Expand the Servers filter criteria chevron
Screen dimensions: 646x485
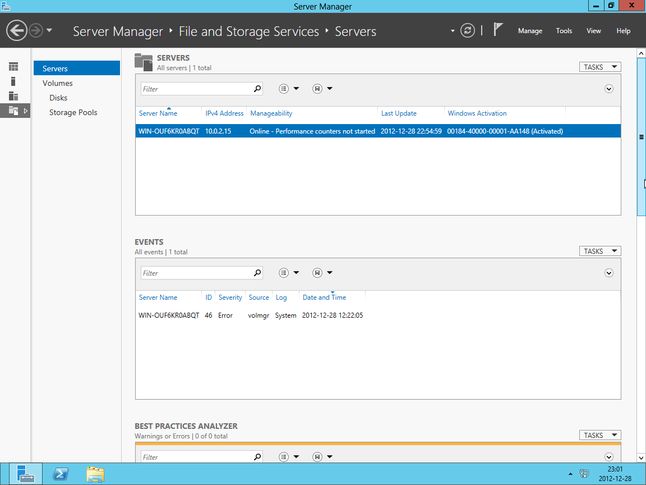(x=609, y=89)
